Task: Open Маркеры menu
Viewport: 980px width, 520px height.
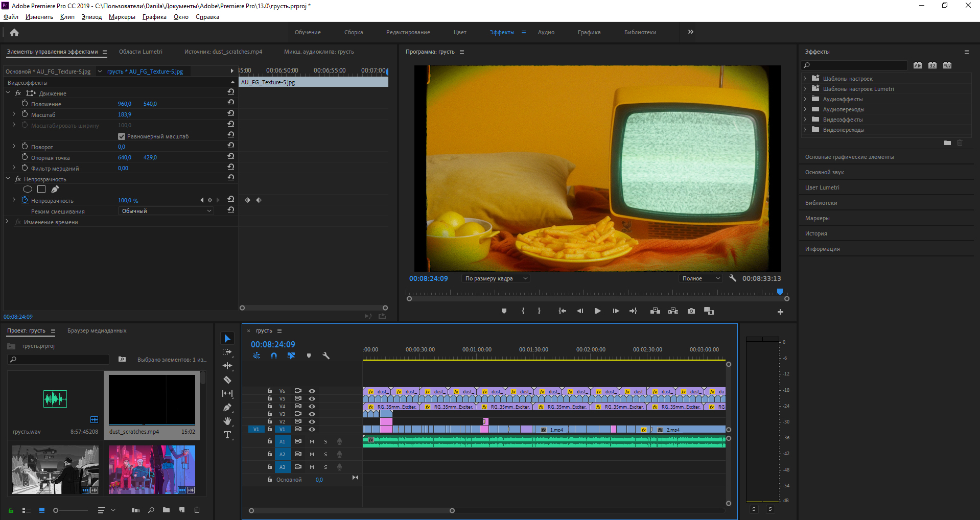Action: tap(122, 17)
